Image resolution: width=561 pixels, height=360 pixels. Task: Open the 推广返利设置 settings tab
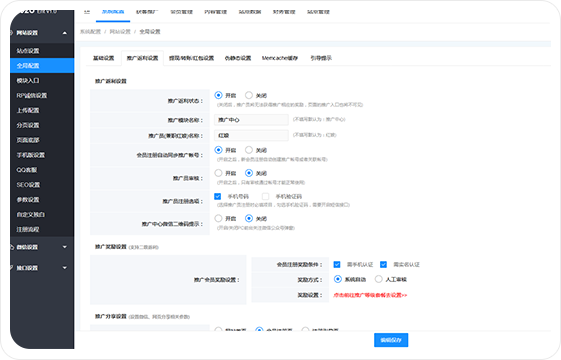142,58
